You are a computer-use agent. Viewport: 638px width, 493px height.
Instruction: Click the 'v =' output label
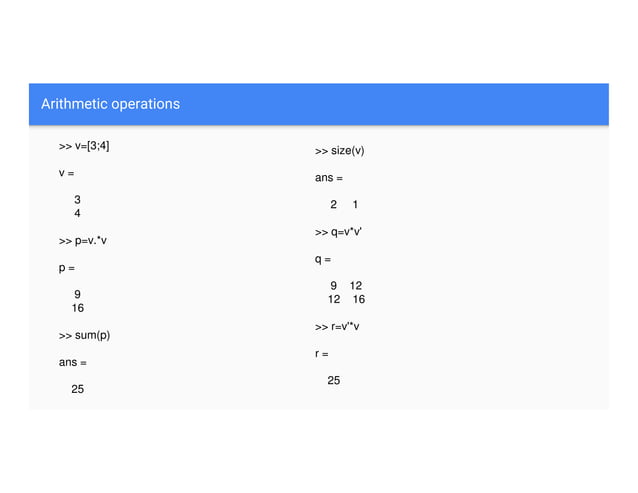[66, 173]
